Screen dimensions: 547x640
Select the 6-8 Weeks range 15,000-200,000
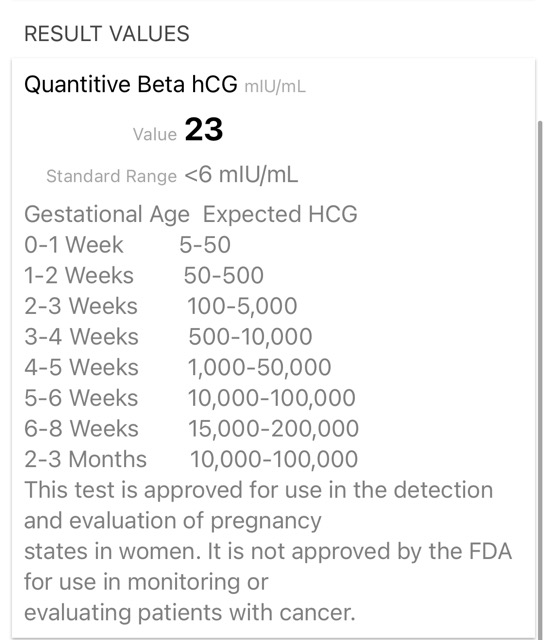tap(273, 429)
